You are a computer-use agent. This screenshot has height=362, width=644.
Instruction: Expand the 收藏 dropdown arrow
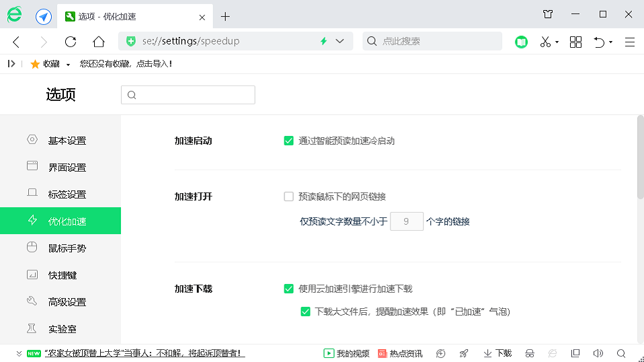pos(68,65)
